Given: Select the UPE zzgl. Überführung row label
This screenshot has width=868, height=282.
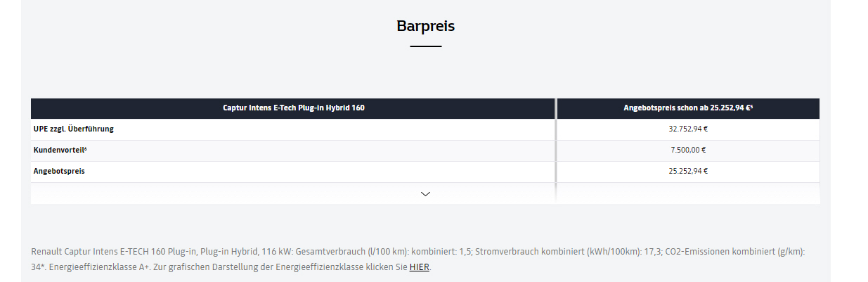Looking at the screenshot, I should 74,129.
